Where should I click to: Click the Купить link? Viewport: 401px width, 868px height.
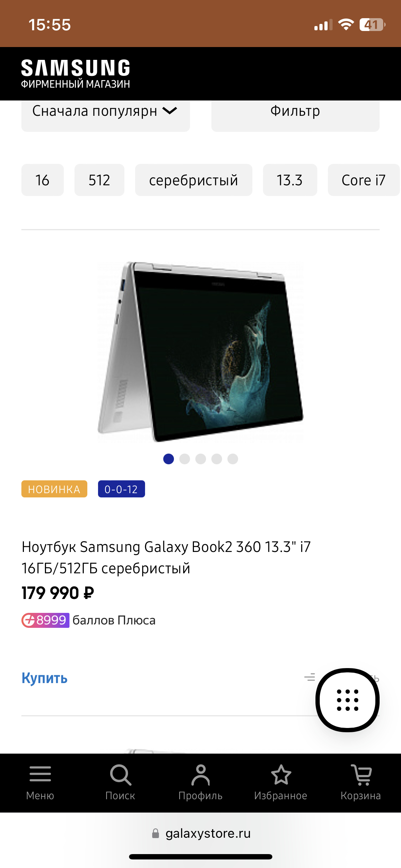pyautogui.click(x=45, y=678)
